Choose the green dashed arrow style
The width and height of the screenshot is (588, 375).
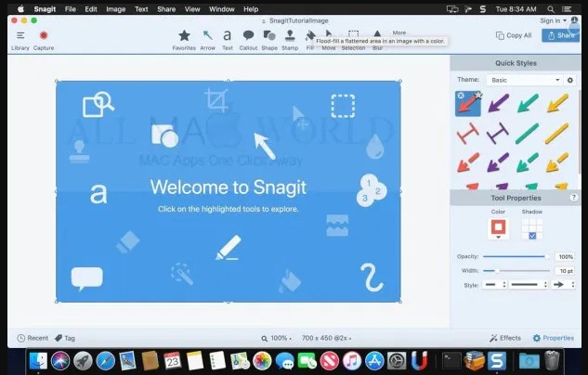(528, 162)
